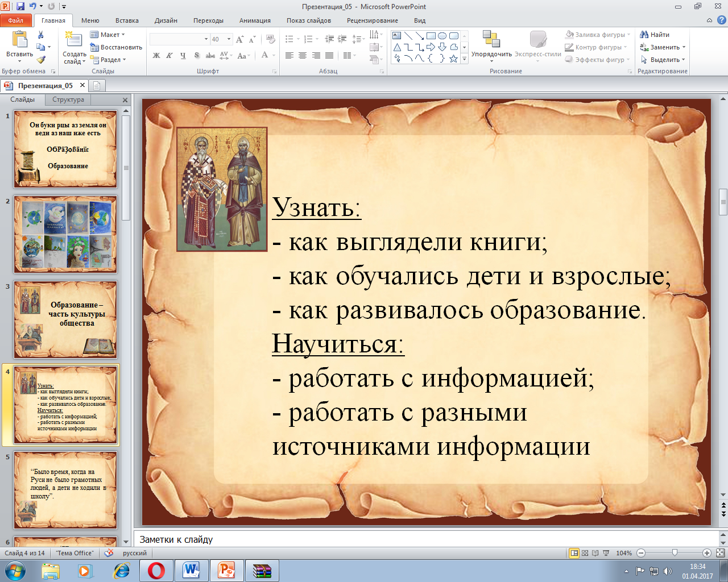The width and height of the screenshot is (728, 582).
Task: Select slide 3 thumbnail Образование – часть культуры
Action: [65, 320]
